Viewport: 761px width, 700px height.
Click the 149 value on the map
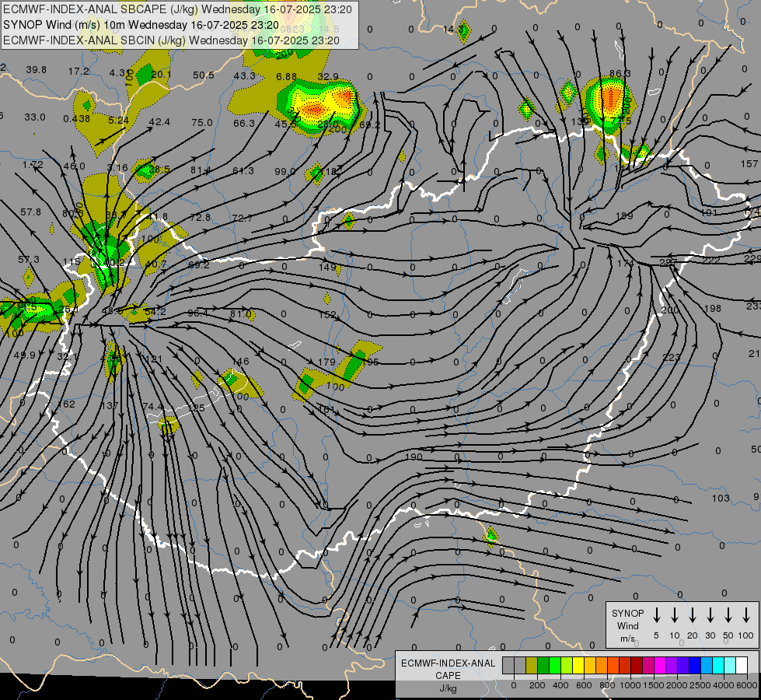click(327, 267)
